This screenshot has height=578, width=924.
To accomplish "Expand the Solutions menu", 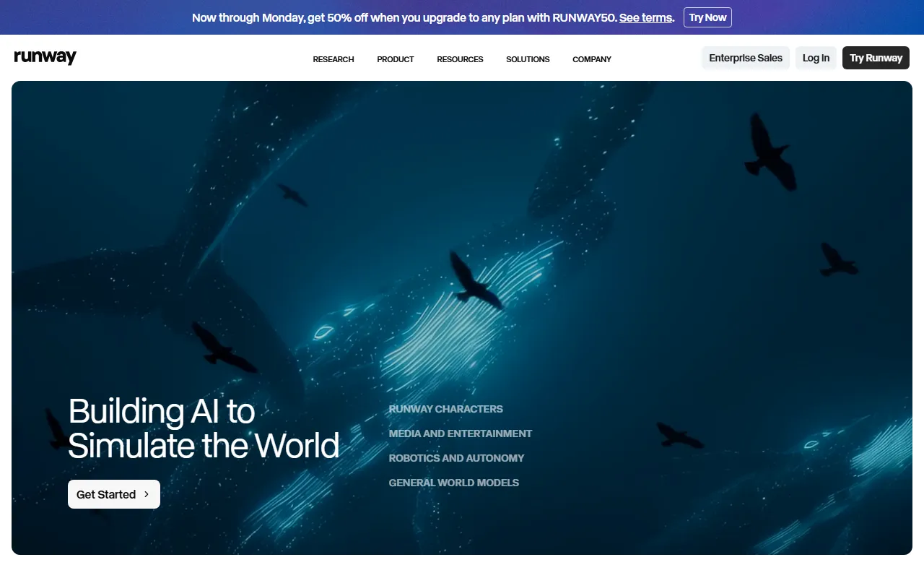I will pos(528,59).
